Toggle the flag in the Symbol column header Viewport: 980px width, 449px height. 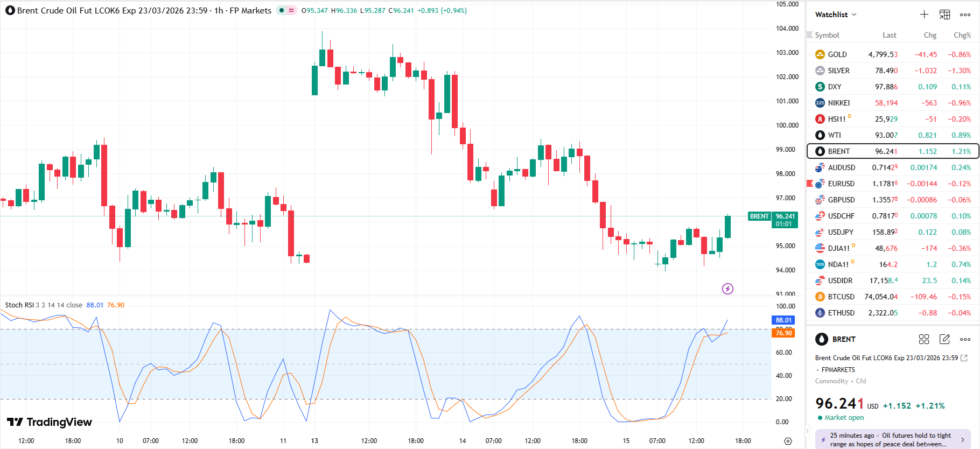point(809,35)
